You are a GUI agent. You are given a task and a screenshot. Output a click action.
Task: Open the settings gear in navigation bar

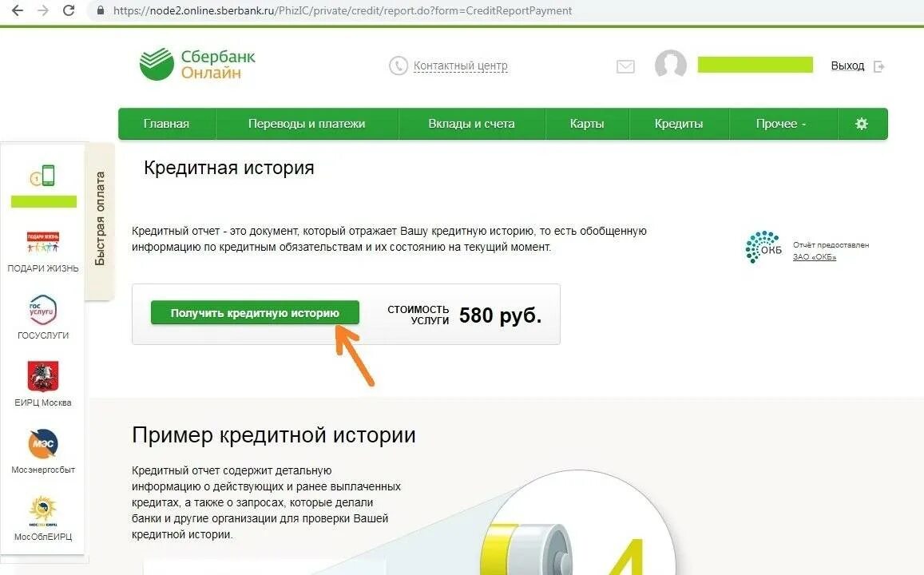click(x=862, y=124)
